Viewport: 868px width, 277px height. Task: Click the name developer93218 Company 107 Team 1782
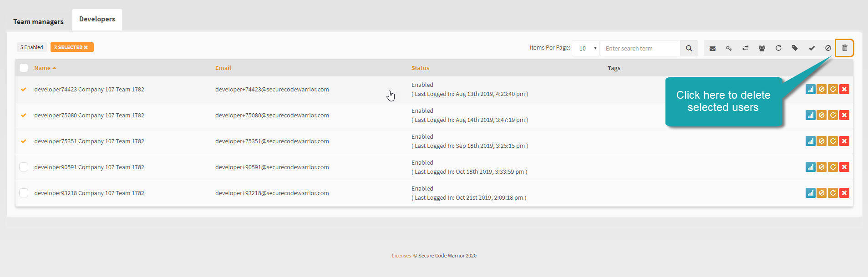(x=89, y=193)
